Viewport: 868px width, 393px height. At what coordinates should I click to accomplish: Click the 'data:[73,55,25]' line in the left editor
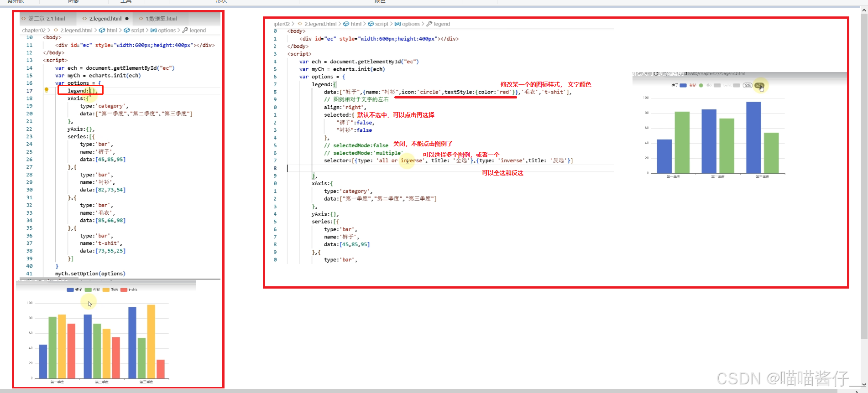tap(103, 251)
